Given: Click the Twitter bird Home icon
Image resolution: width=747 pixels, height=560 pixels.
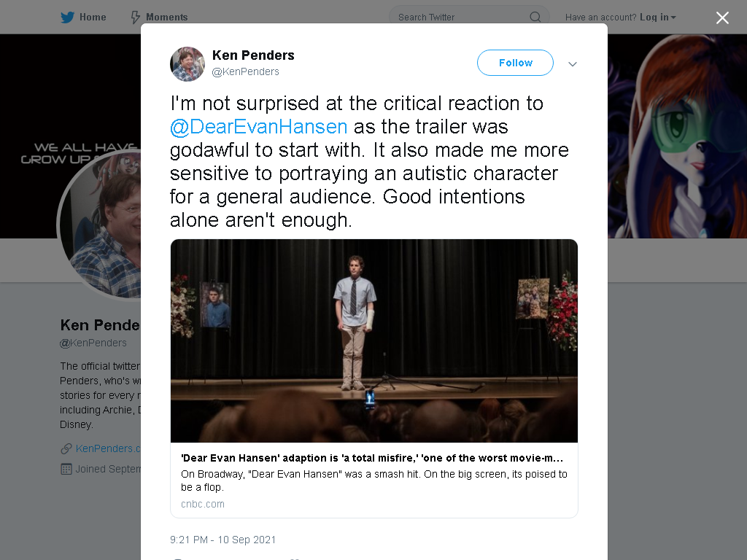Looking at the screenshot, I should [x=67, y=17].
